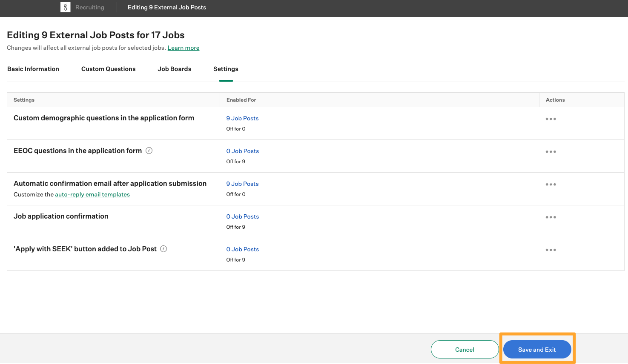Switch to the Custom Questions tab
Screen dimensions: 628x364
[108, 69]
